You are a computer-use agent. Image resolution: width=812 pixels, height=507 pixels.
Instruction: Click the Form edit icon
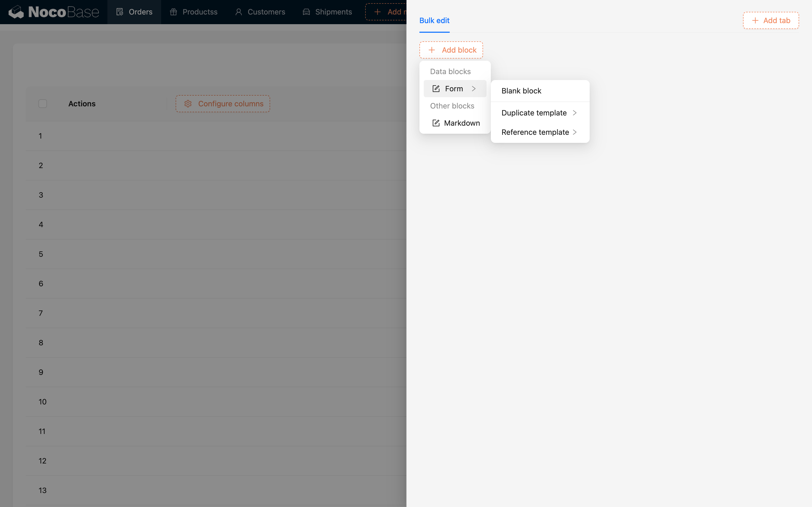click(436, 89)
